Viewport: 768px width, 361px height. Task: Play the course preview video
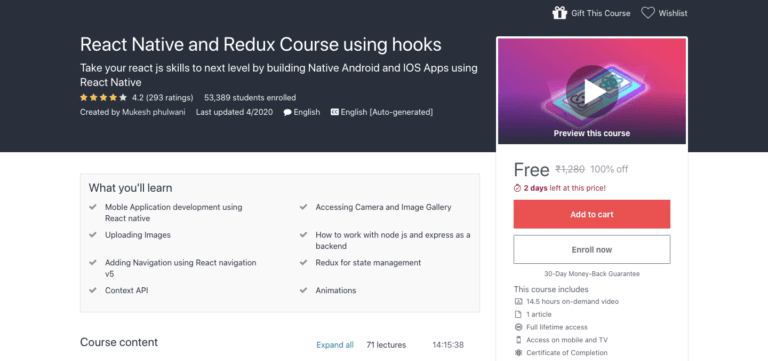pos(592,91)
